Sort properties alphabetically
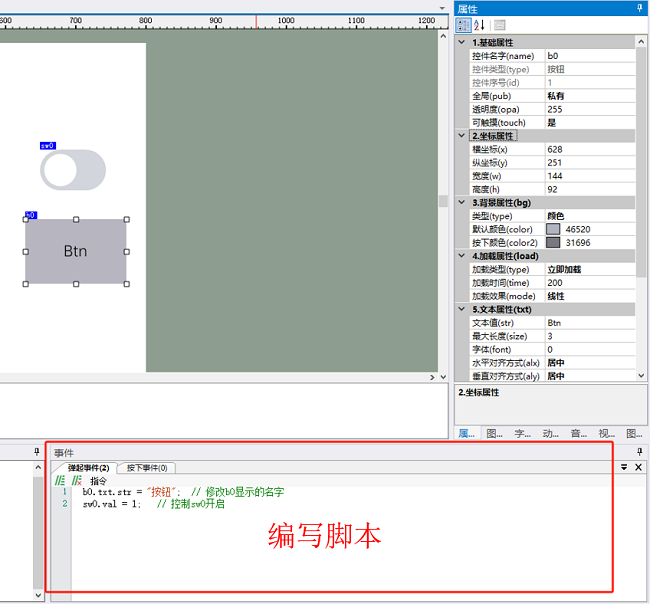Viewport: 650px width, 604px height. coord(479,25)
